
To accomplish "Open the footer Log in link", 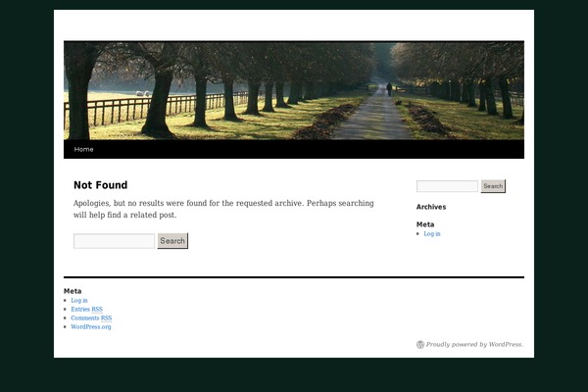I will click(79, 301).
